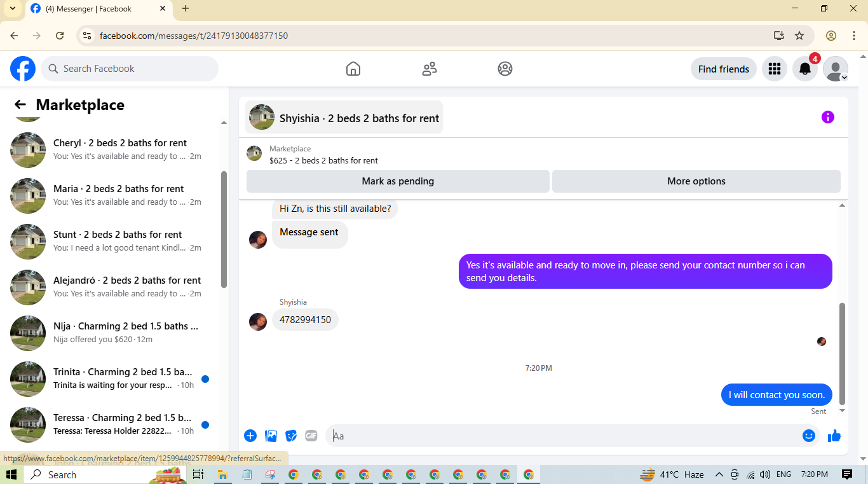Click the conversation list scrollbar
The width and height of the screenshot is (868, 484).
coord(224,229)
